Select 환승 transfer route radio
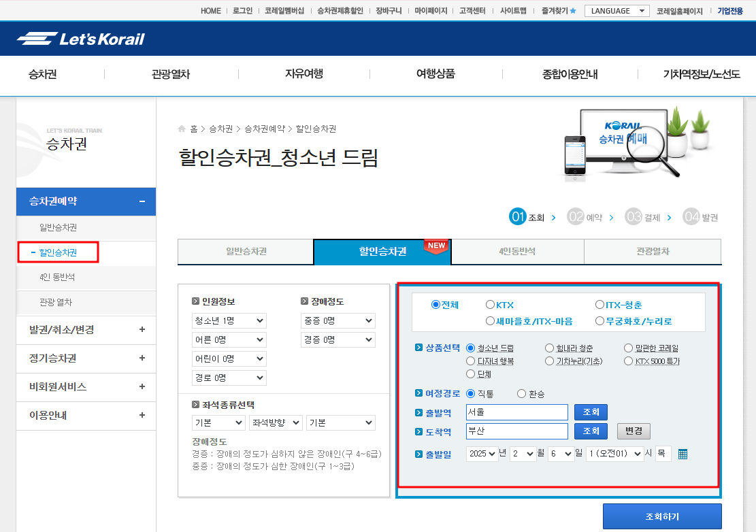756x532 pixels. point(521,394)
